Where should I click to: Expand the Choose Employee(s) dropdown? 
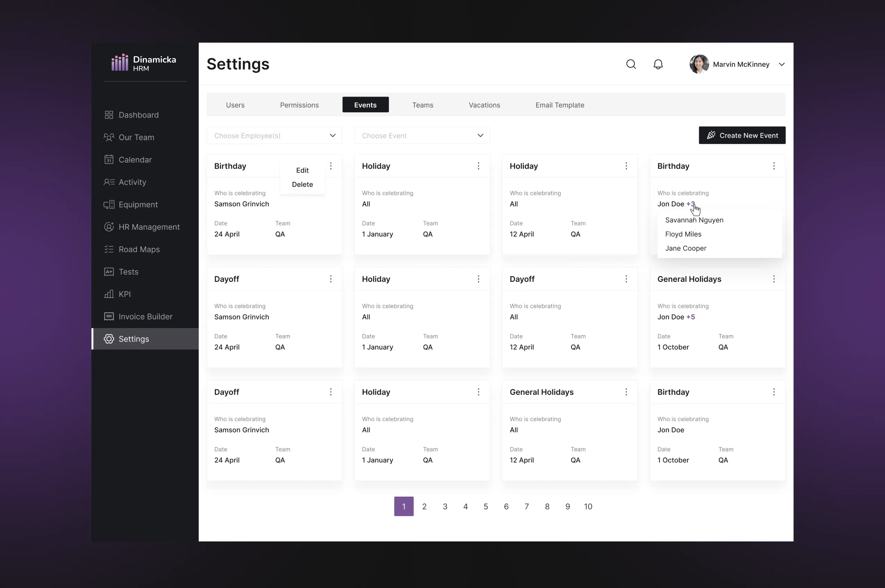coord(274,136)
